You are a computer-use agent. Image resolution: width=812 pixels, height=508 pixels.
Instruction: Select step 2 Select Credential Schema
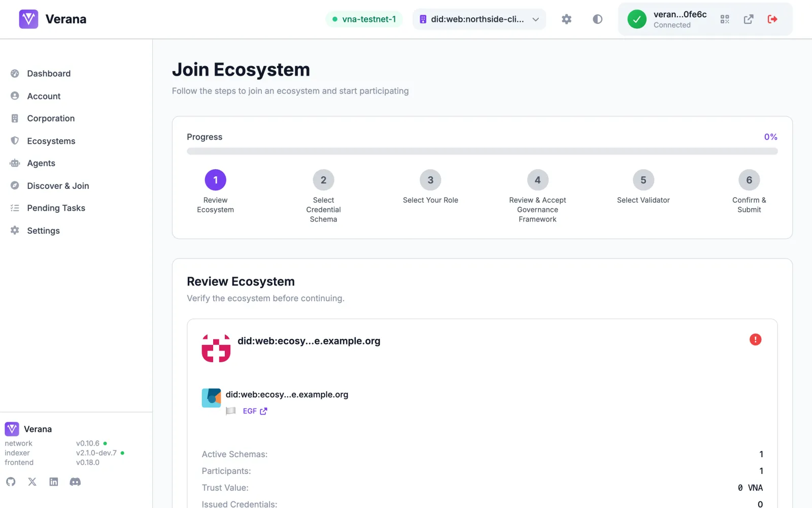click(x=323, y=180)
